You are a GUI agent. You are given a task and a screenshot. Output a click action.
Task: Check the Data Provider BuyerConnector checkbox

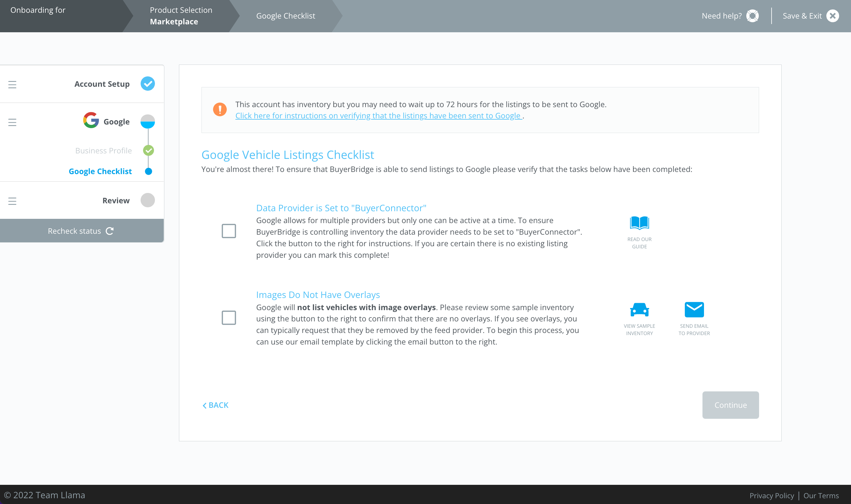point(229,231)
